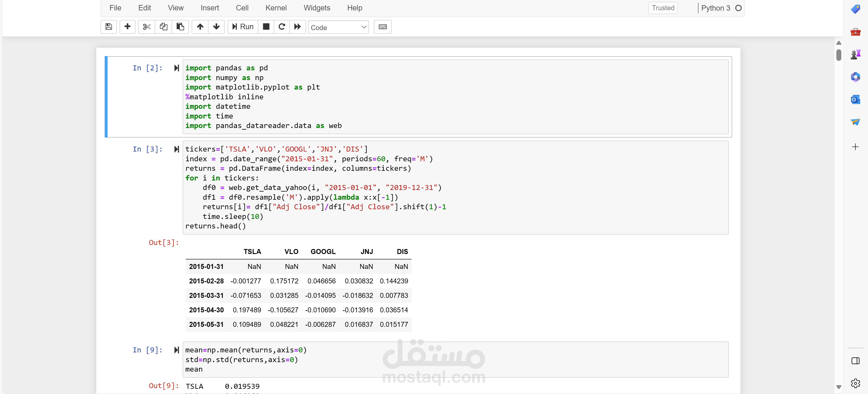Image resolution: width=868 pixels, height=394 pixels.
Task: Add a sidebar app with the plus icon
Action: click(855, 147)
